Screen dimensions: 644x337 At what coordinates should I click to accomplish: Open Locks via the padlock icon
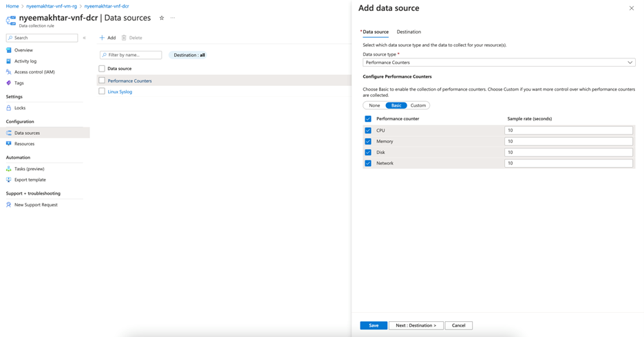(9, 108)
